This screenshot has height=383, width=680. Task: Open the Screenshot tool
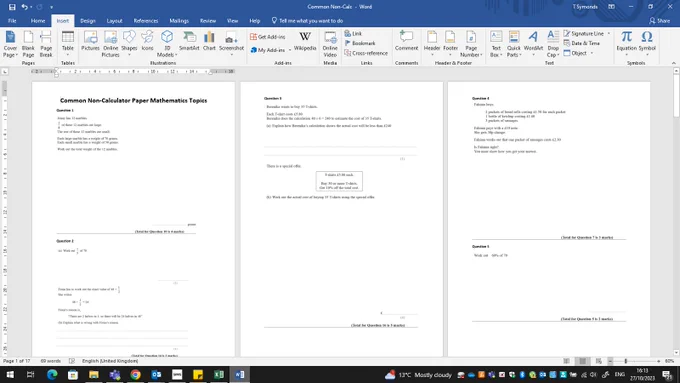pyautogui.click(x=231, y=43)
